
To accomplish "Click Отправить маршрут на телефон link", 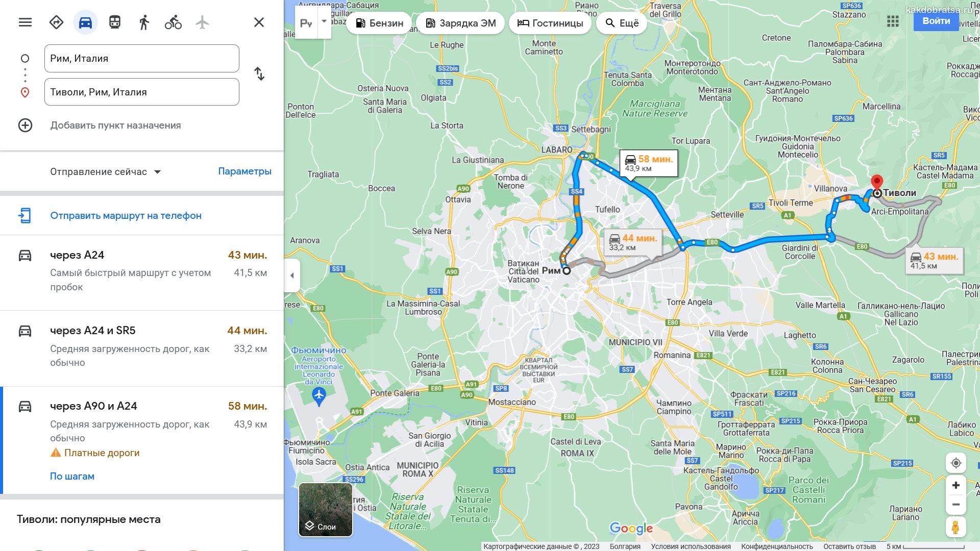I will 126,216.
